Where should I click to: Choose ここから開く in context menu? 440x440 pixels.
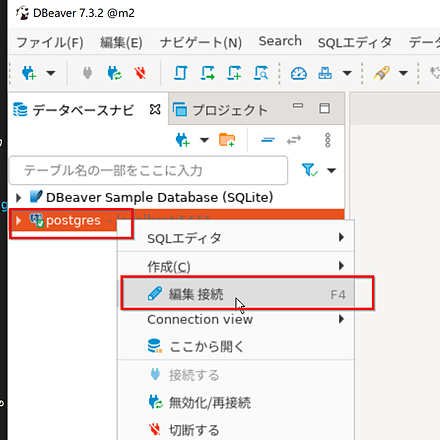[x=236, y=346]
